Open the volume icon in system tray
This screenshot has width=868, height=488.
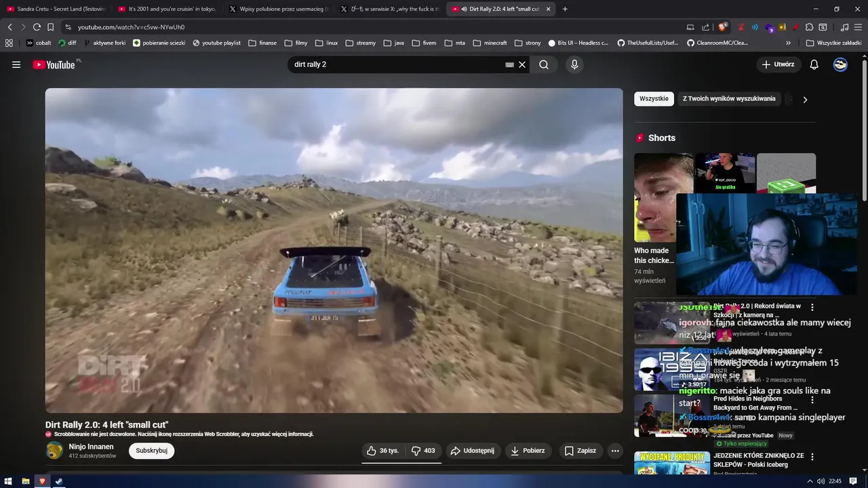821,481
